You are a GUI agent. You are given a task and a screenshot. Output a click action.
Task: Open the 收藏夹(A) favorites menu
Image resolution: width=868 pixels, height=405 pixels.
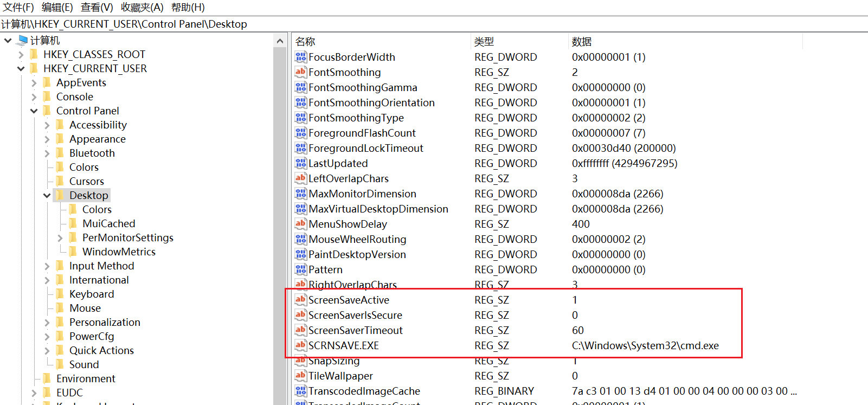tap(142, 7)
